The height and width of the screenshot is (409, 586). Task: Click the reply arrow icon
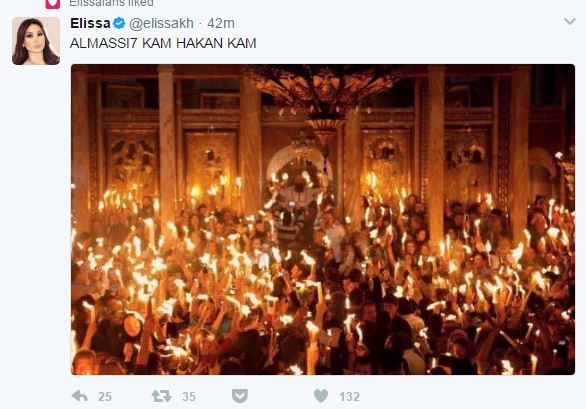coord(80,396)
